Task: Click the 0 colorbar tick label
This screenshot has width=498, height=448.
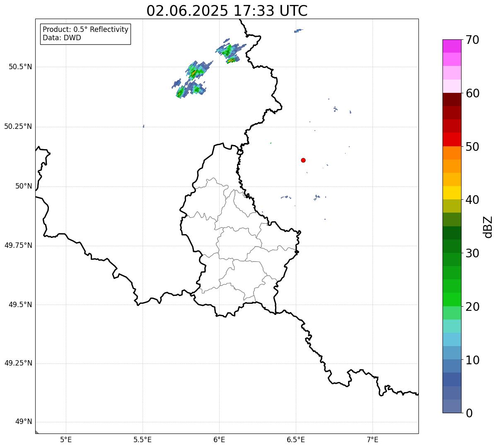Action: pos(469,413)
